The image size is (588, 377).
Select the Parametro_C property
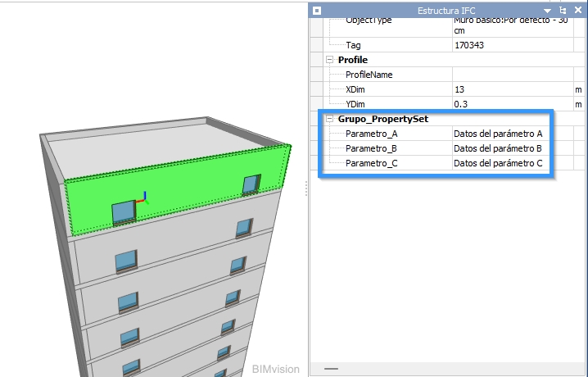click(372, 163)
